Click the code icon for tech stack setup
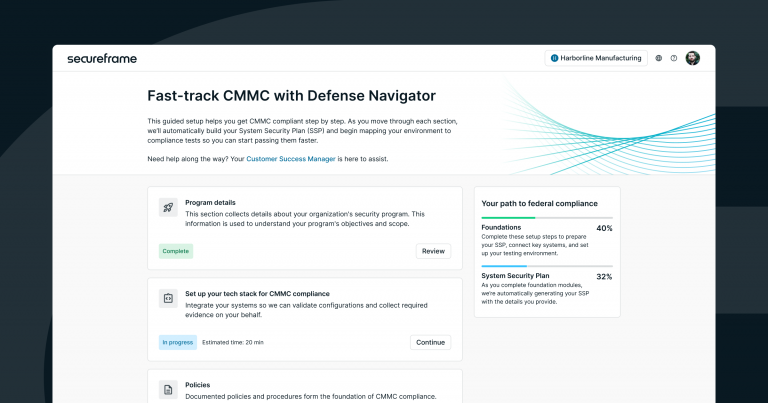This screenshot has width=768, height=403. click(168, 298)
